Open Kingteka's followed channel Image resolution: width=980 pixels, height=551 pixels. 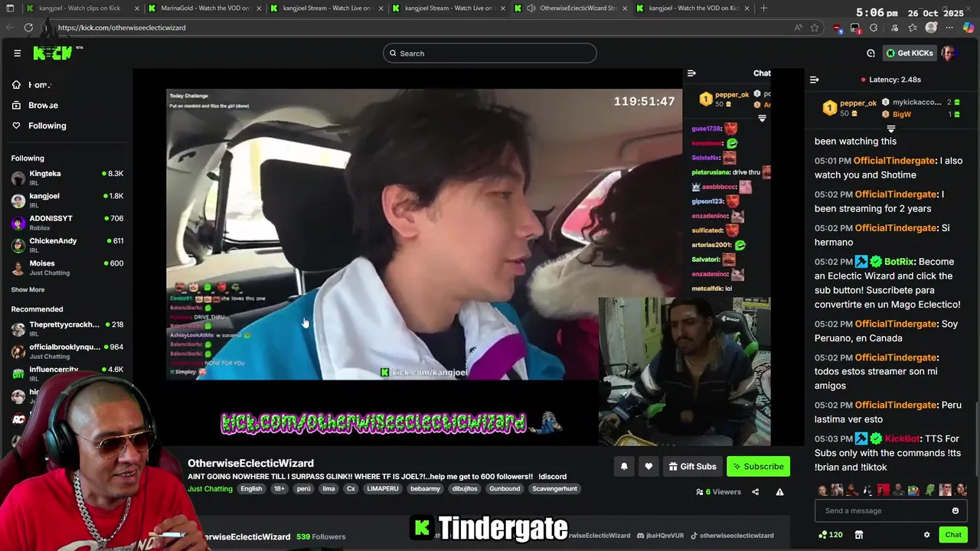click(x=67, y=178)
